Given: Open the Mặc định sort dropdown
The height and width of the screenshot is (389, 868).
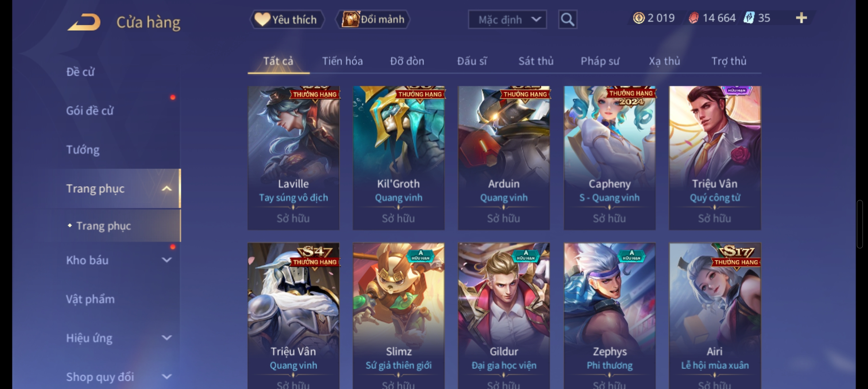Looking at the screenshot, I should pos(507,19).
